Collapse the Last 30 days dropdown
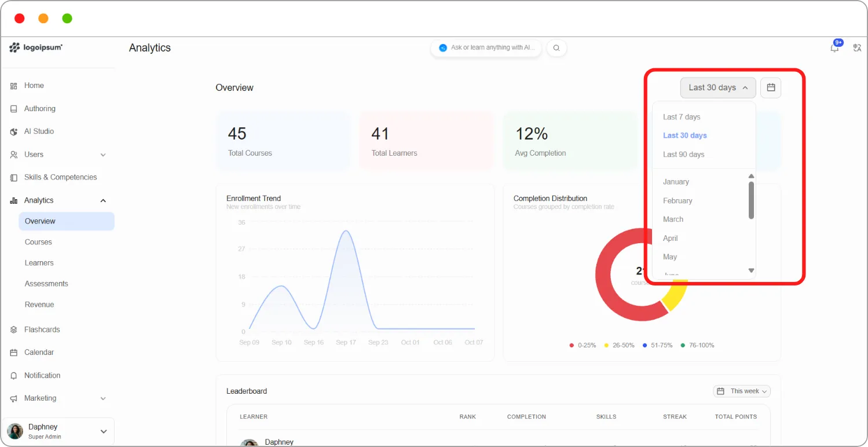This screenshot has height=447, width=868. tap(718, 88)
